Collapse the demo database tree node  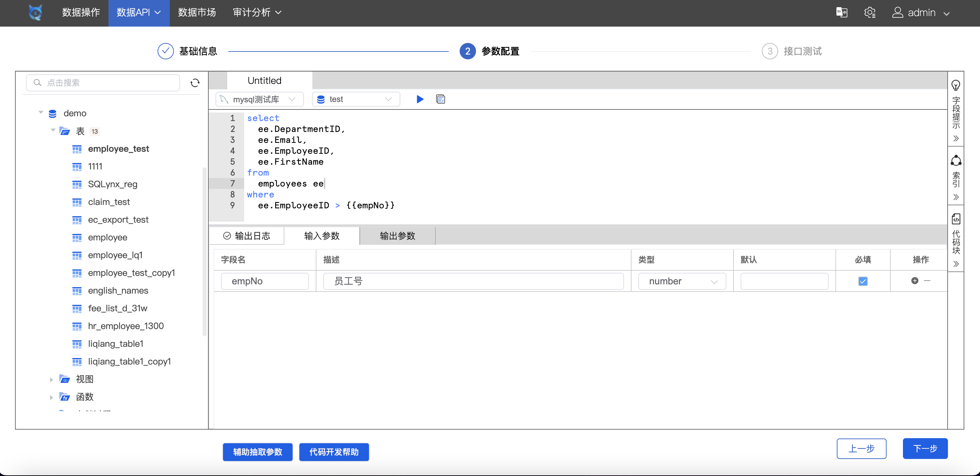pos(41,112)
